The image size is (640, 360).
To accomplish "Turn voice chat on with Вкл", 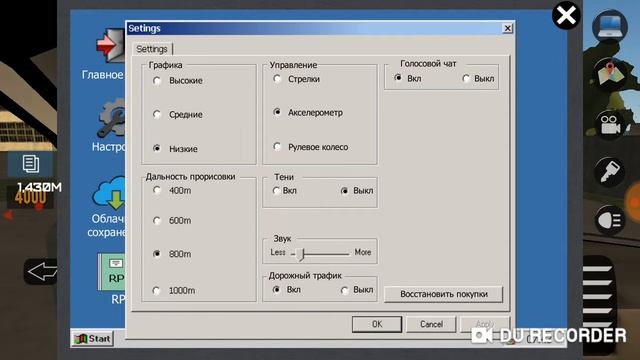I will (398, 78).
